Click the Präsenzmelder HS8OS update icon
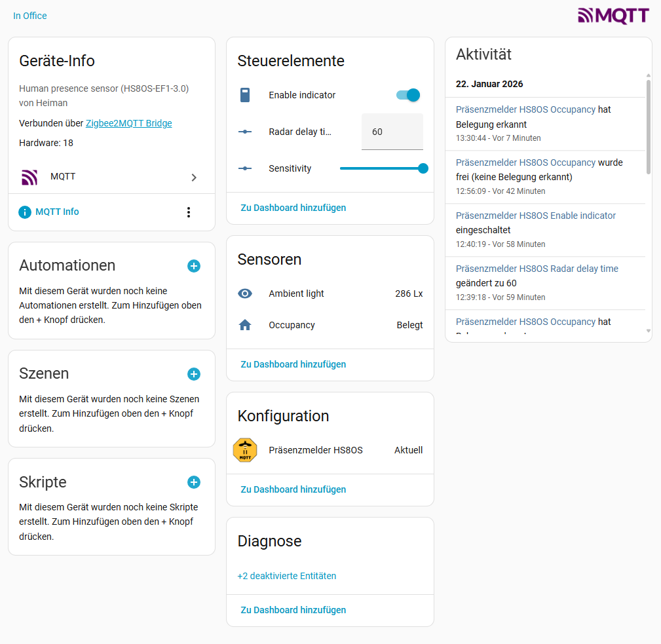Screen dimensions: 661x644 [245, 450]
